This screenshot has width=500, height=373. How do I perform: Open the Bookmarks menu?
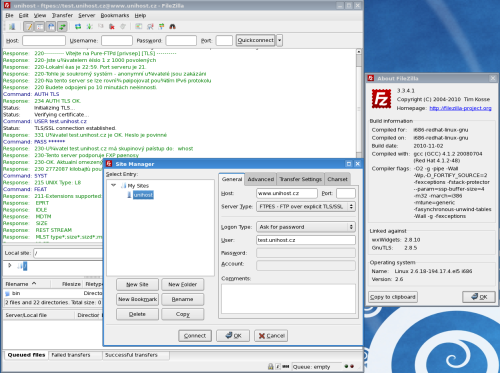click(115, 15)
